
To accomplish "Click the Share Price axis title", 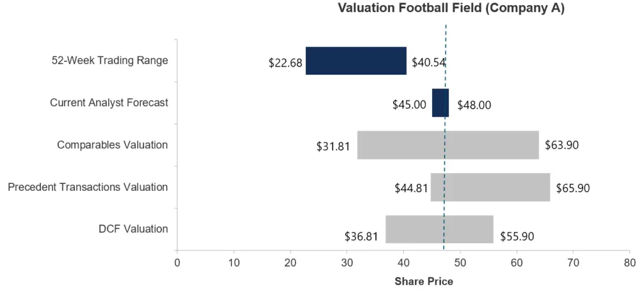I will (424, 282).
